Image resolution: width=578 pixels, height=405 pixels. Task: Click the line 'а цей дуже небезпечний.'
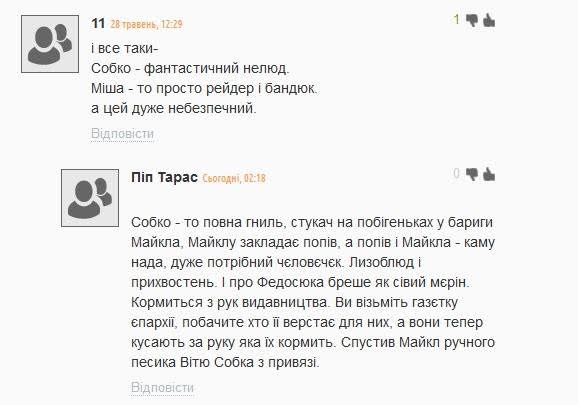(x=174, y=108)
